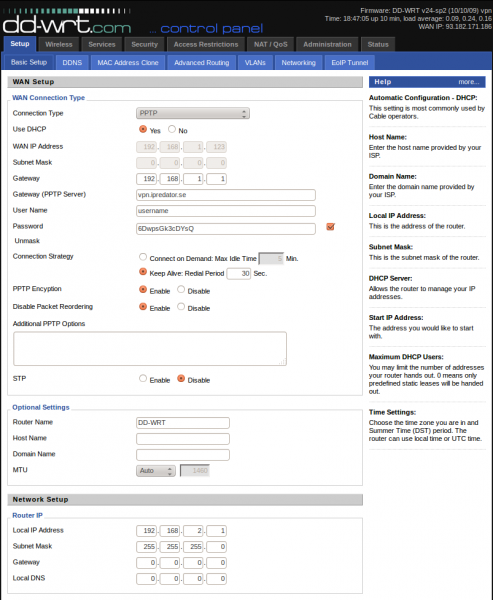This screenshot has width=493, height=600.
Task: Open the Setup main tab
Action: (x=20, y=44)
